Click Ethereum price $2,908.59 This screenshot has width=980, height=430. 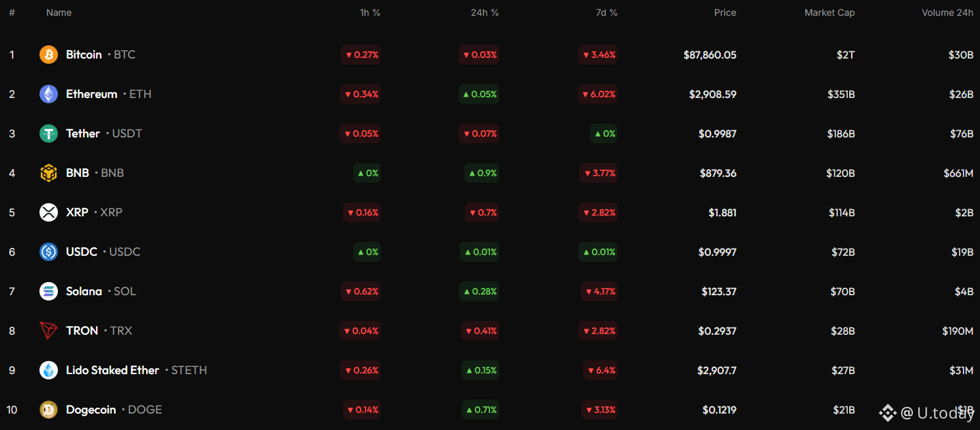(712, 94)
